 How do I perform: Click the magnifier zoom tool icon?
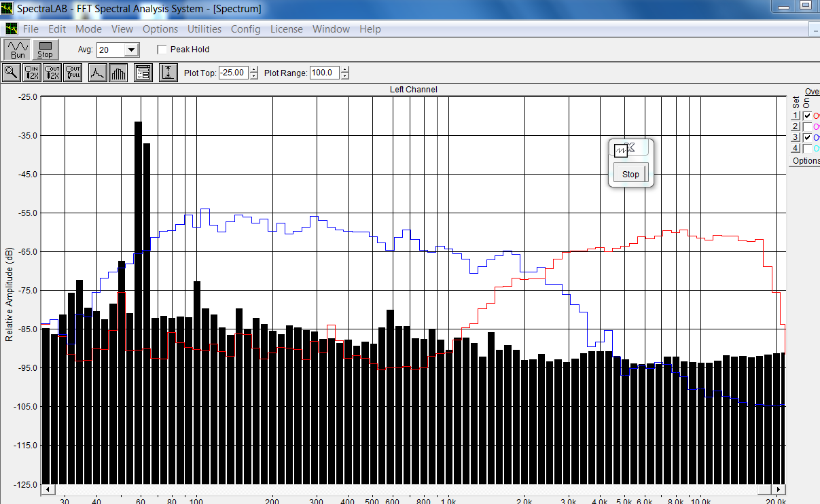point(12,73)
